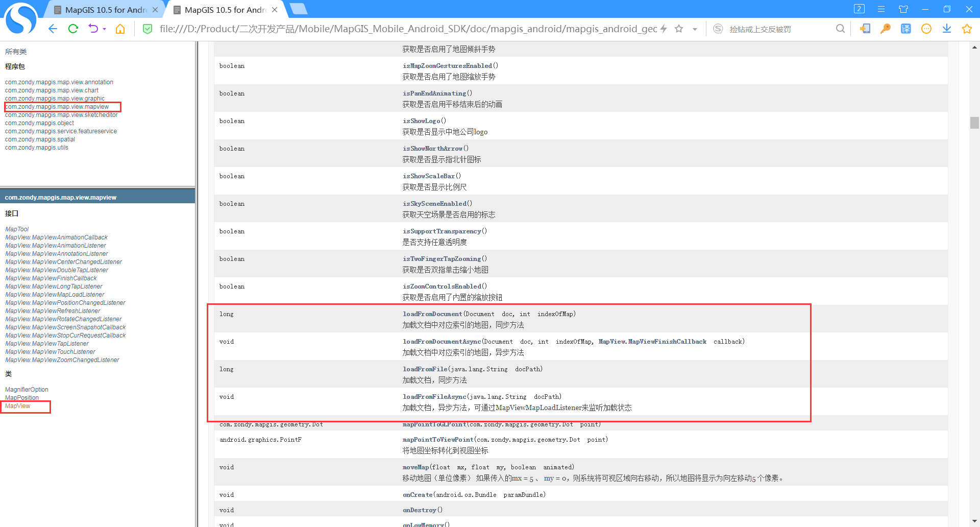
Task: Open the MapPosition class link
Action: click(x=22, y=398)
